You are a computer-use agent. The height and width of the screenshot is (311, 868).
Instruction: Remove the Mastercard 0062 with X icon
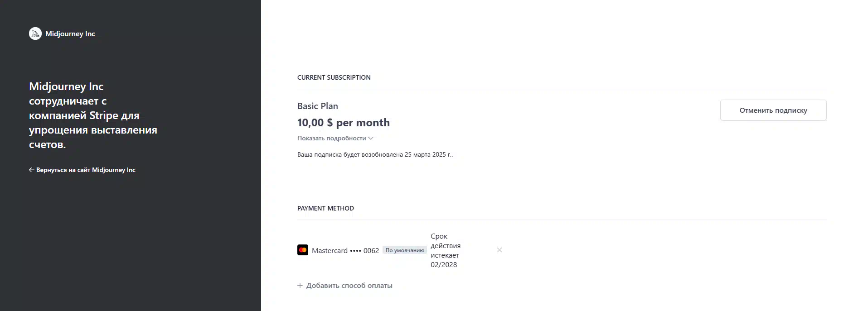coord(499,250)
